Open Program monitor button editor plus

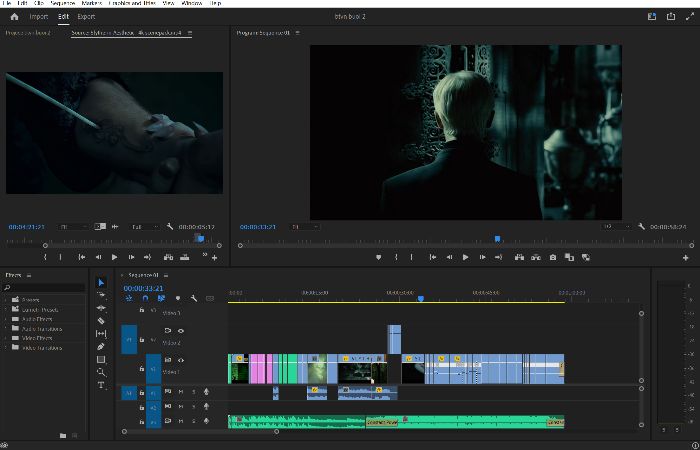(685, 258)
